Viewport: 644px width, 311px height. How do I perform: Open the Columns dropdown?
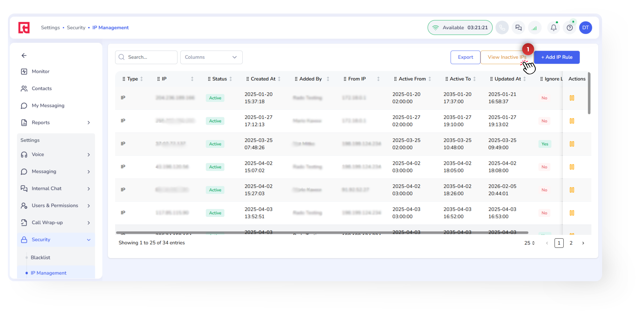211,57
